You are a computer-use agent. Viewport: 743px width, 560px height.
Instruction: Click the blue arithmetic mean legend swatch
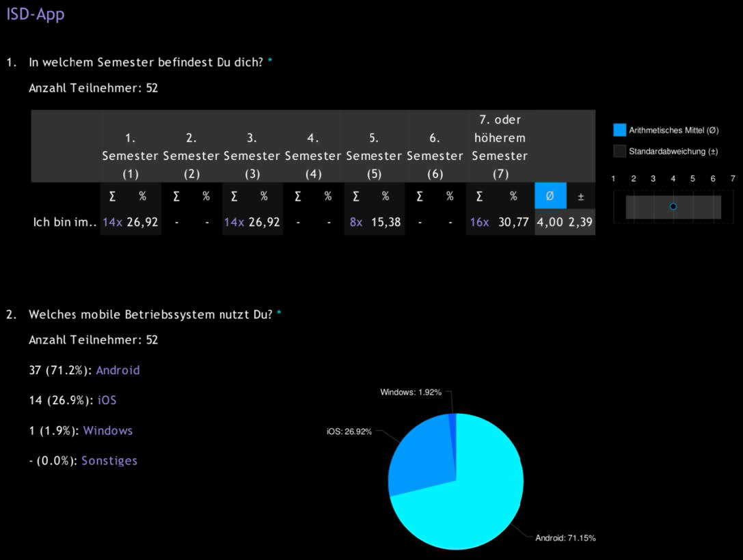(x=619, y=130)
